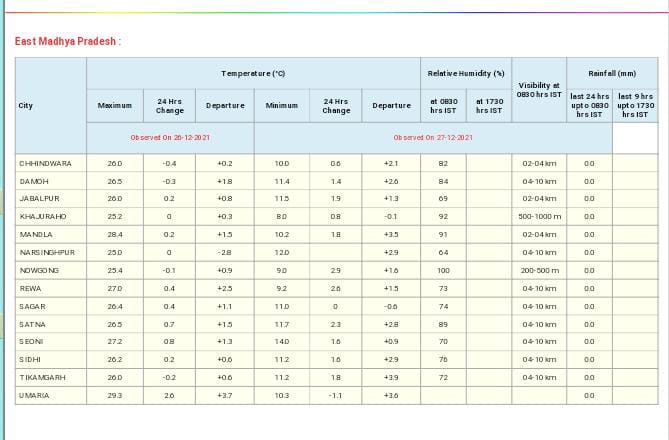Click the JABALPUR city name
Viewport: 669px width, 440px height.
[39, 199]
